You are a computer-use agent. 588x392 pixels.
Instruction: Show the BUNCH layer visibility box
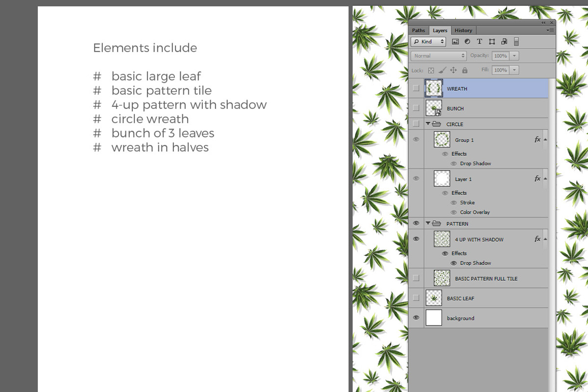[x=416, y=108]
